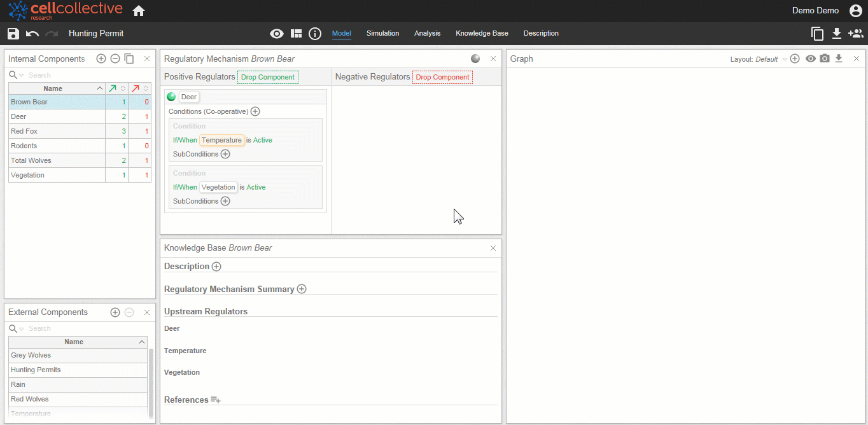Click the Internal Components search field

click(88, 75)
